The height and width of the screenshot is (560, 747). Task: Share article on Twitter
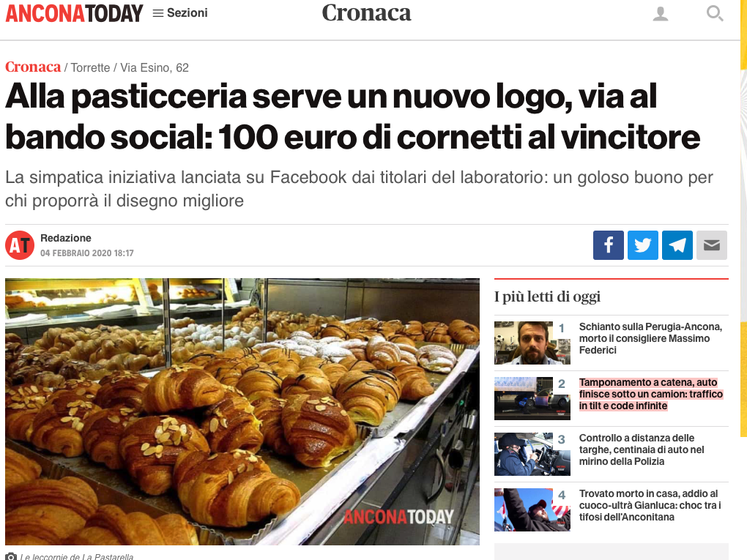tap(643, 245)
